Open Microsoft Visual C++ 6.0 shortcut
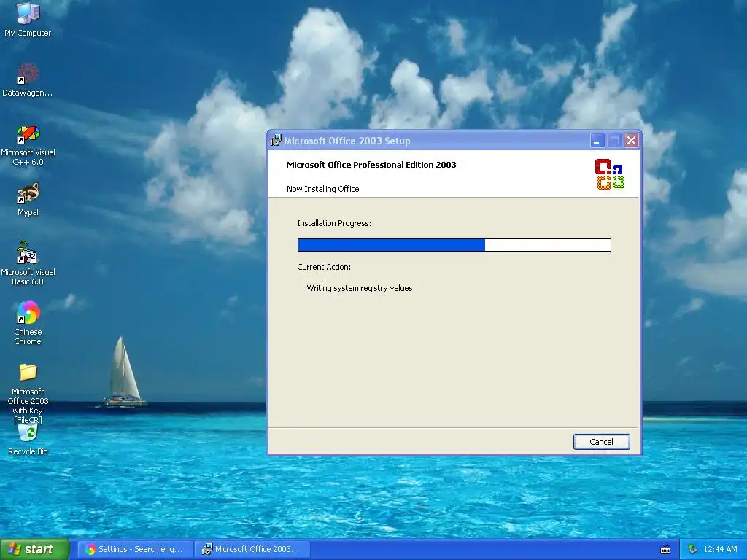The image size is (747, 560). pos(28,145)
